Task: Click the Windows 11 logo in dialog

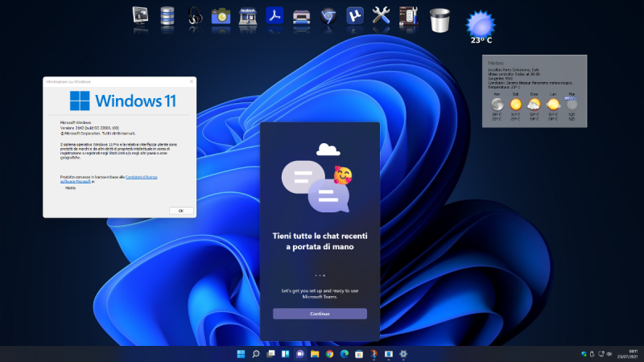Action: click(123, 101)
